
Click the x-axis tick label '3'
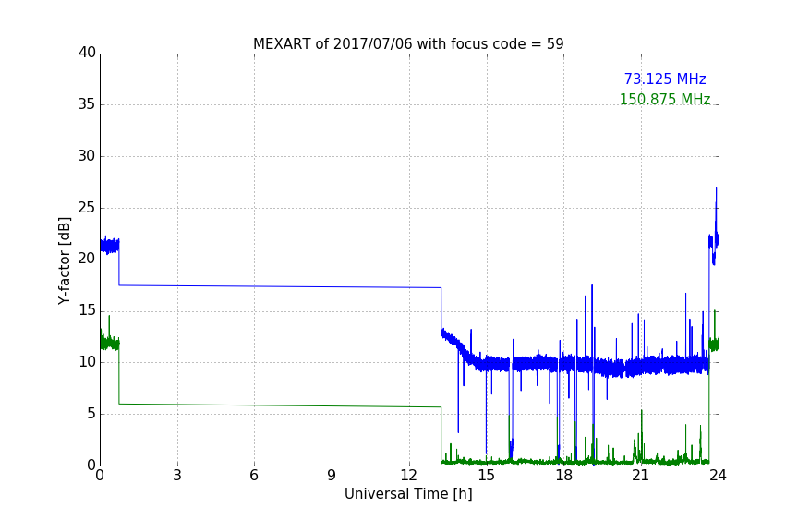coord(177,476)
